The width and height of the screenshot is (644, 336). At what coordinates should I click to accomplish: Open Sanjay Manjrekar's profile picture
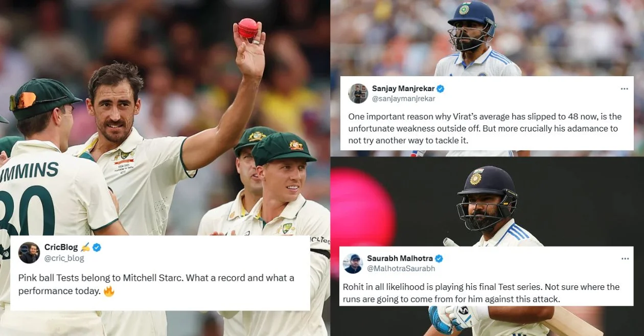tap(358, 94)
